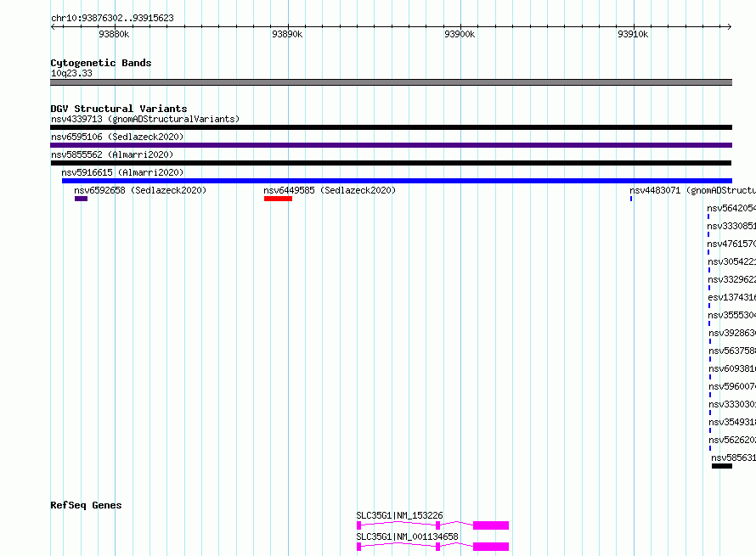Click the 93910k ruler label
The image size is (756, 556).
click(633, 34)
